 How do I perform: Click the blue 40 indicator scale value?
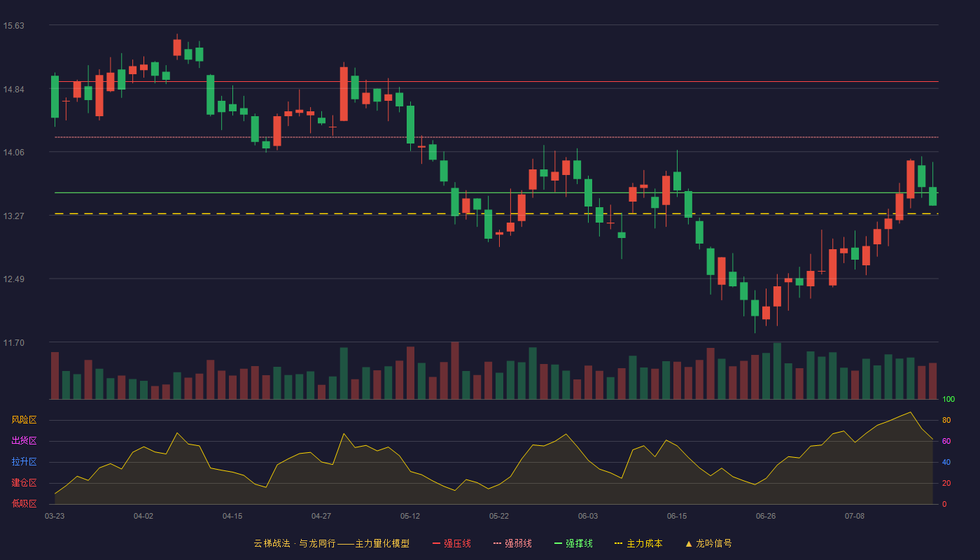946,463
